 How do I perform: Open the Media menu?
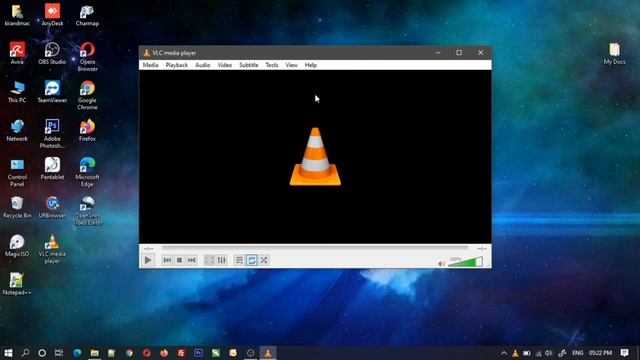coord(150,65)
